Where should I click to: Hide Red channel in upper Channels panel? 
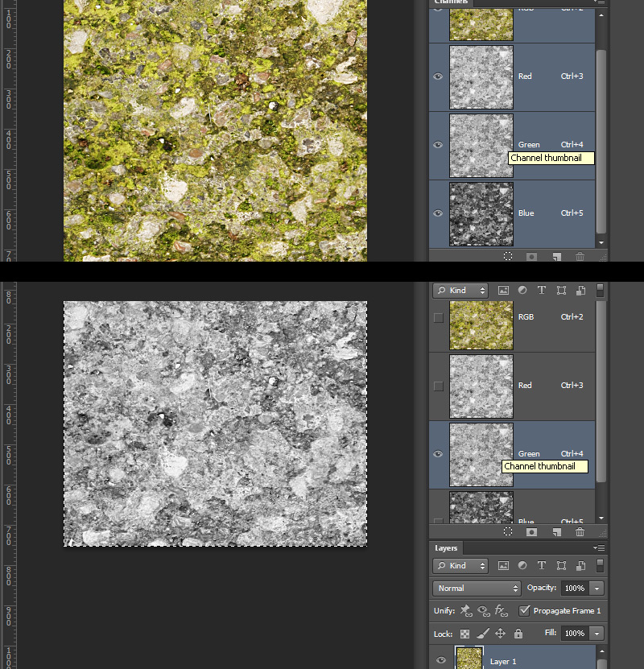click(438, 76)
